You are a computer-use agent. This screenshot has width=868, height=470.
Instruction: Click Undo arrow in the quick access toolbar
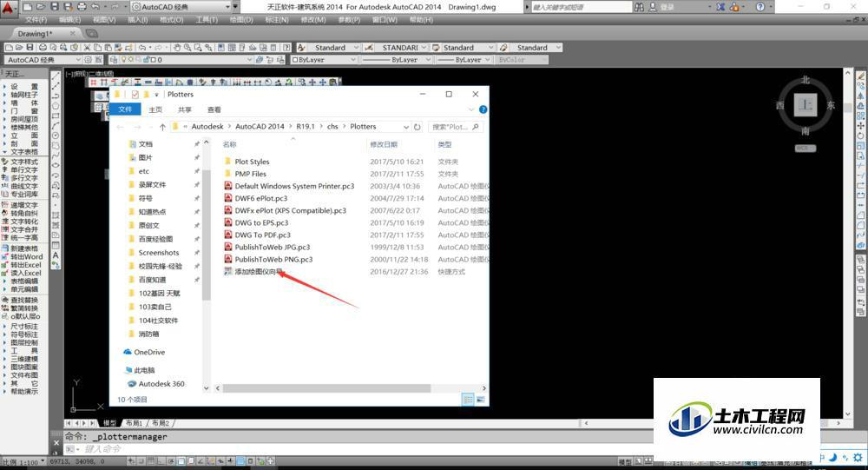click(x=95, y=7)
